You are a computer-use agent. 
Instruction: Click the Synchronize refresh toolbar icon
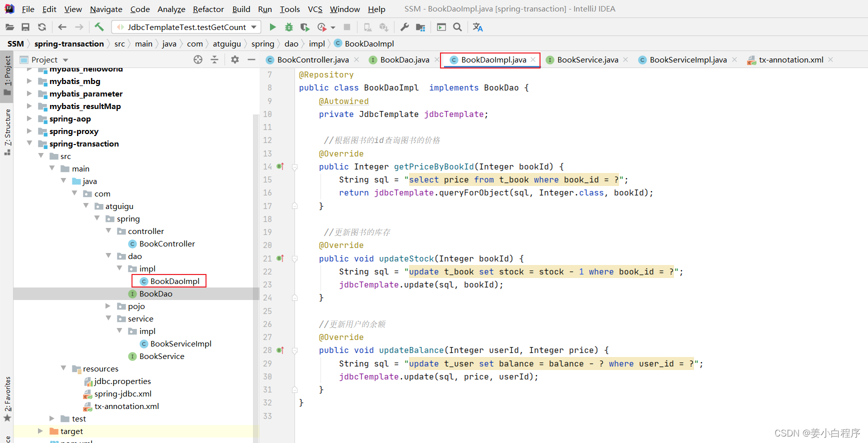coord(42,27)
